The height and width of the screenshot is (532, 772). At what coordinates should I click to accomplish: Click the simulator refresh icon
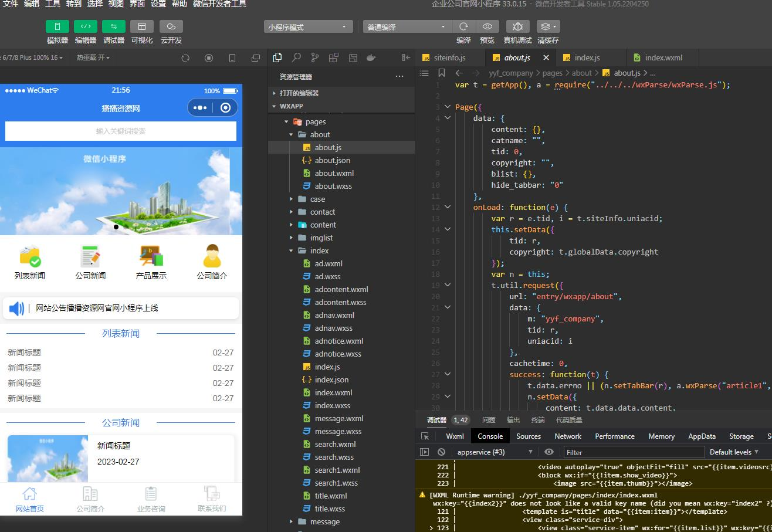point(185,58)
